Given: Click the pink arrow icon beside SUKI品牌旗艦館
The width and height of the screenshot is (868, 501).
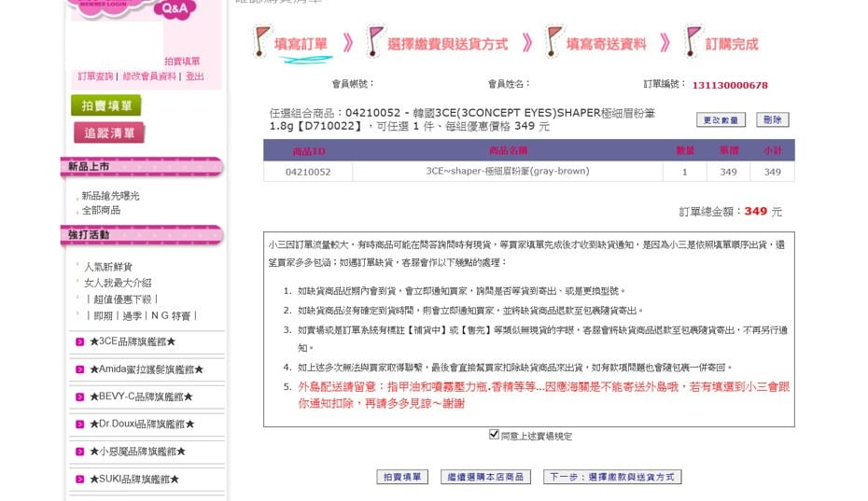Looking at the screenshot, I should coord(79,479).
